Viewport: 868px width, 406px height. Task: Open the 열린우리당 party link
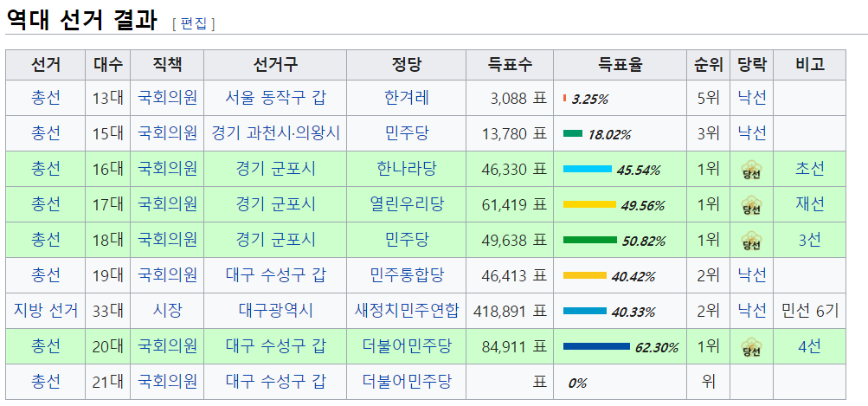[407, 204]
